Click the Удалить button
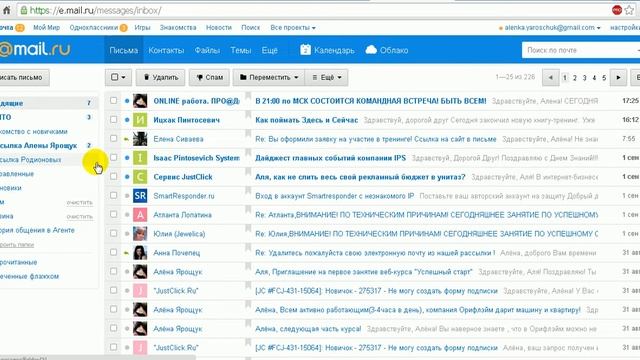Image resolution: width=640 pixels, height=360 pixels. (160, 77)
